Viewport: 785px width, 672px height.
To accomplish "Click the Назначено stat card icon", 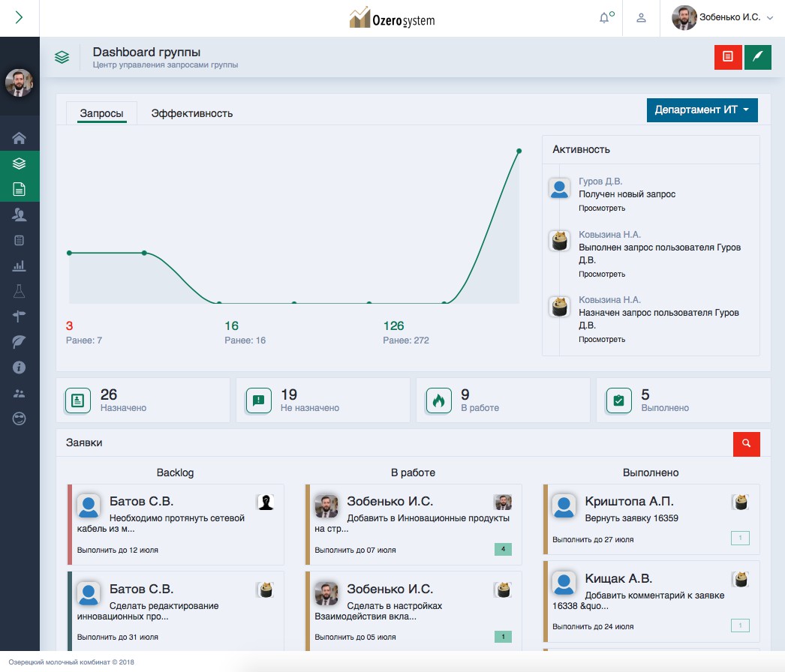I will pos(77,400).
